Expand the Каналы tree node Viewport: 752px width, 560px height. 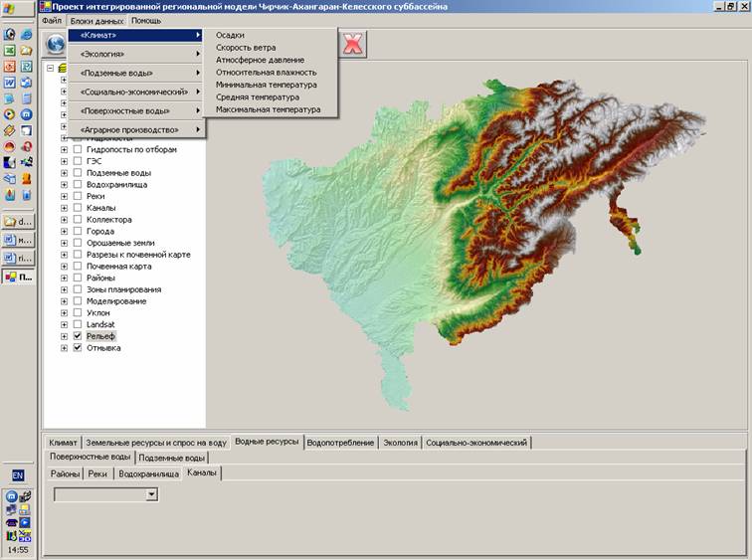(65, 209)
